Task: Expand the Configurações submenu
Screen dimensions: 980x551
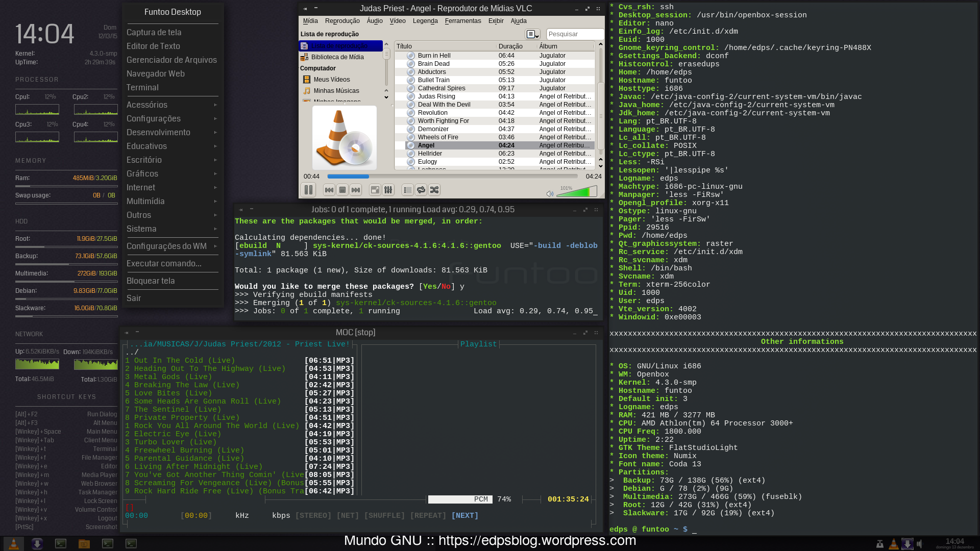Action: coord(172,118)
